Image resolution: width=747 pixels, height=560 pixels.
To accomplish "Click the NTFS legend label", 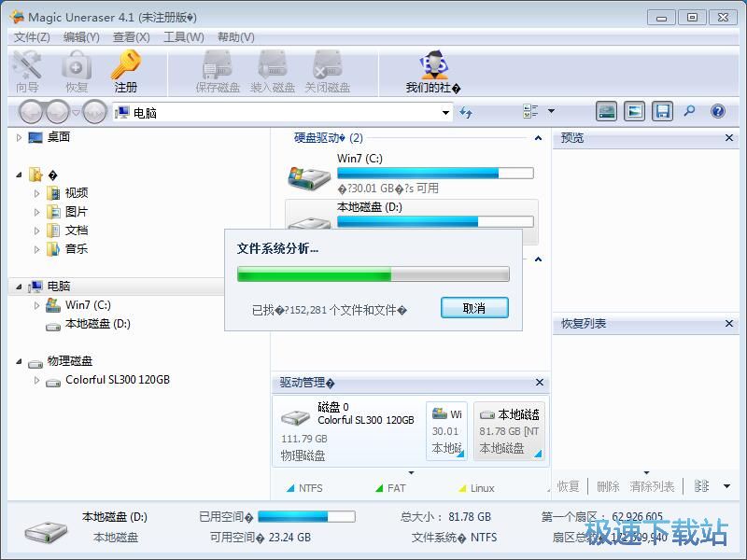I will [311, 488].
